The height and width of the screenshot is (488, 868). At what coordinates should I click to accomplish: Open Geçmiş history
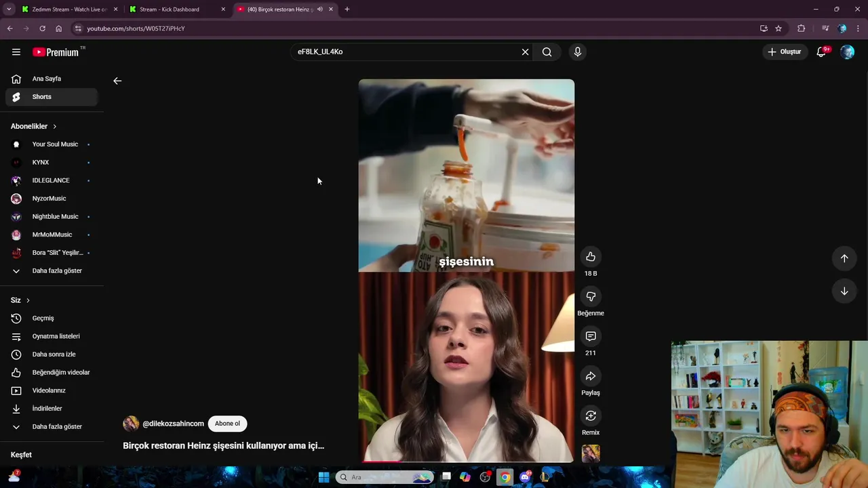[52, 318]
